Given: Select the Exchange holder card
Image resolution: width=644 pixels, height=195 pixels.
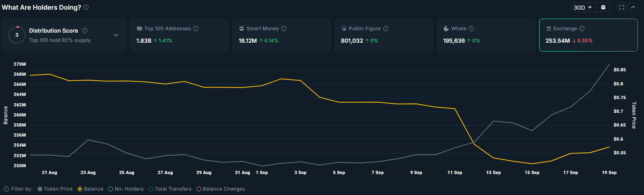Looking at the screenshot, I should pyautogui.click(x=588, y=35).
